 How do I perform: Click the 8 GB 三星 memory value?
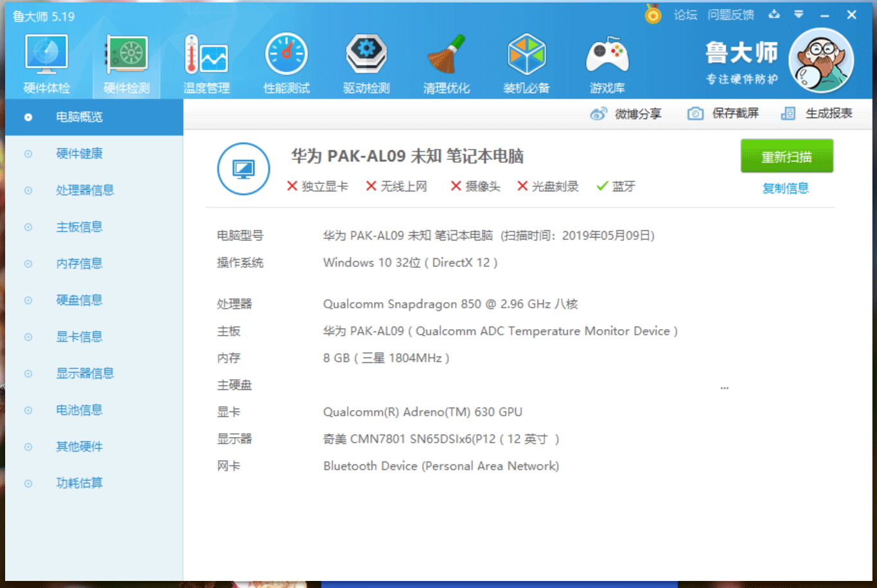(386, 358)
